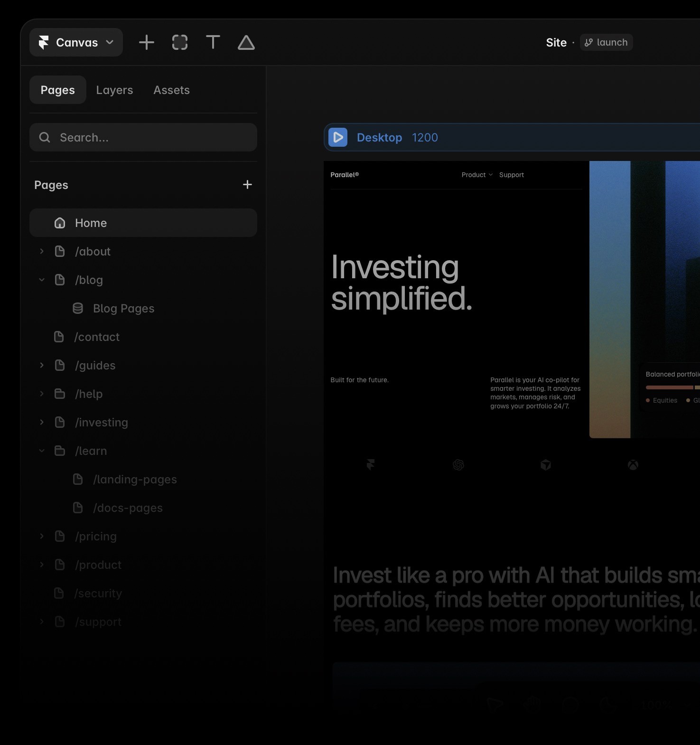Select the Frame tool icon
The width and height of the screenshot is (700, 745).
tap(180, 42)
